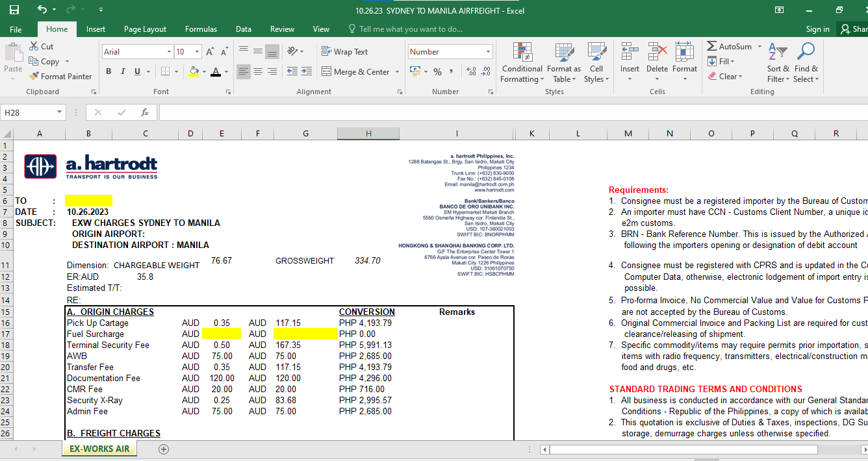The height and width of the screenshot is (461, 868).
Task: Bottom align cell contents
Action: [x=272, y=51]
